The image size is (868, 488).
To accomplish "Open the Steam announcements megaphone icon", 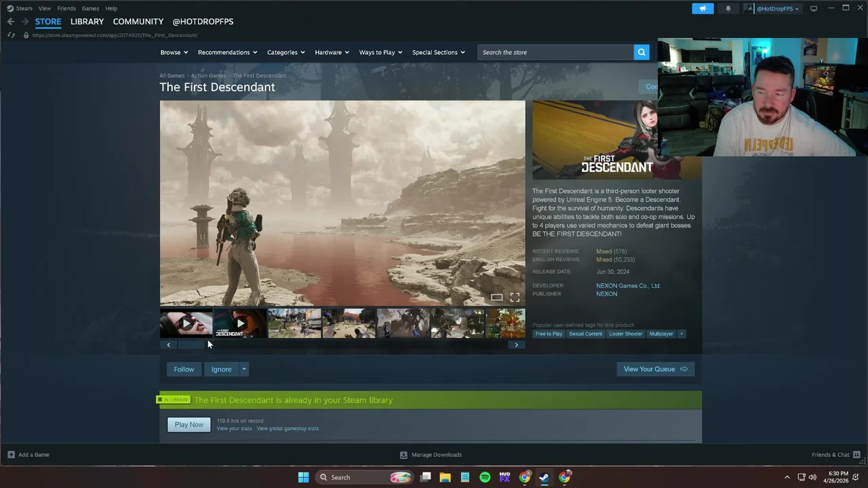I will 703,8.
